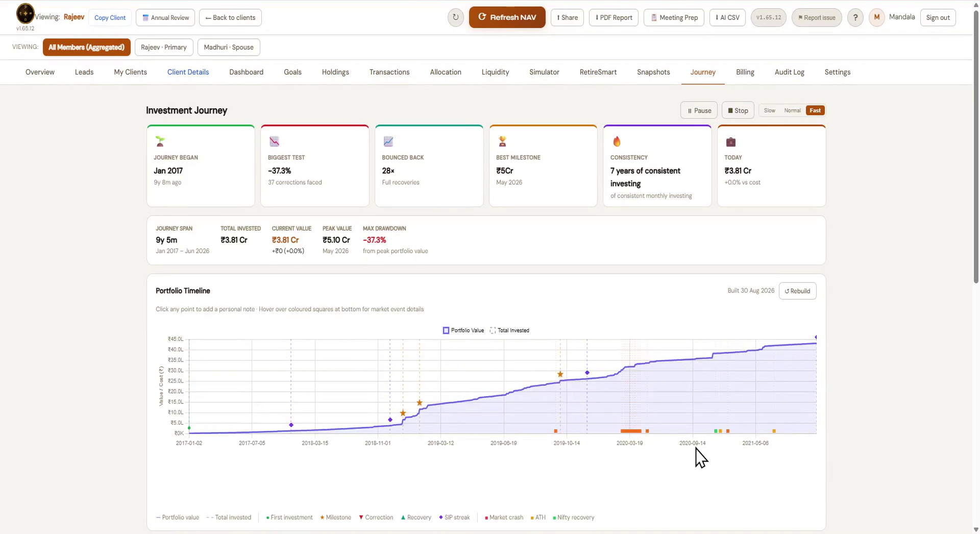Open help via the question mark icon
Viewport: 980px width, 534px height.
click(x=855, y=17)
